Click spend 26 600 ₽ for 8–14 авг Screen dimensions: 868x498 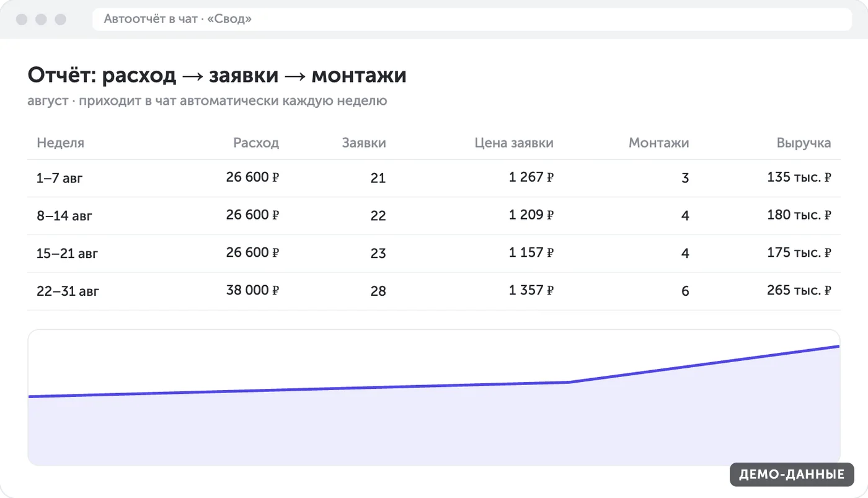[252, 215]
